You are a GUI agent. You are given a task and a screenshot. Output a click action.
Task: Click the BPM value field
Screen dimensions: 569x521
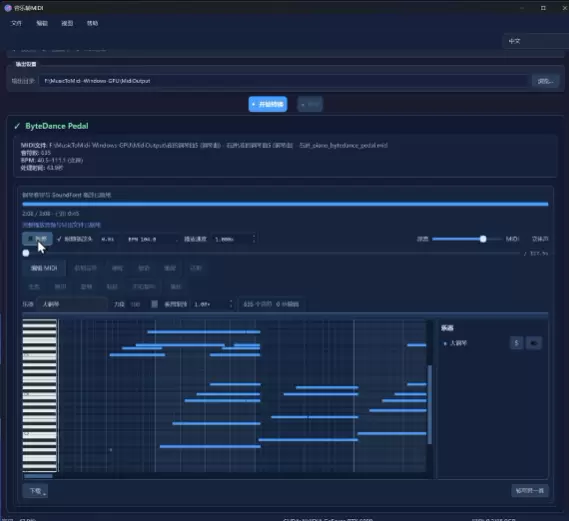pyautogui.click(x=152, y=239)
